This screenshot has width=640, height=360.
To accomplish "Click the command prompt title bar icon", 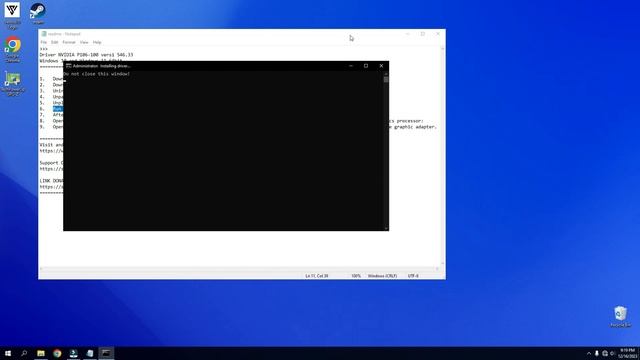I will click(69, 66).
